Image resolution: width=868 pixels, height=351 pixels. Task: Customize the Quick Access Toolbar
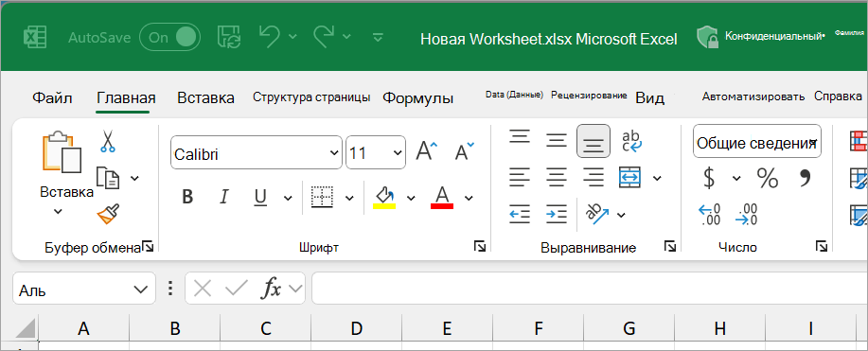click(378, 37)
